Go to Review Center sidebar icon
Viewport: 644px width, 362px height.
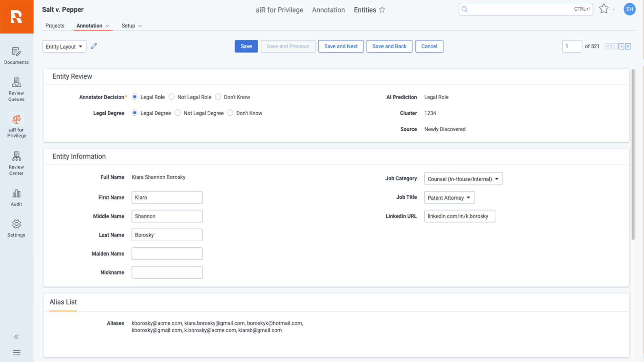click(16, 163)
